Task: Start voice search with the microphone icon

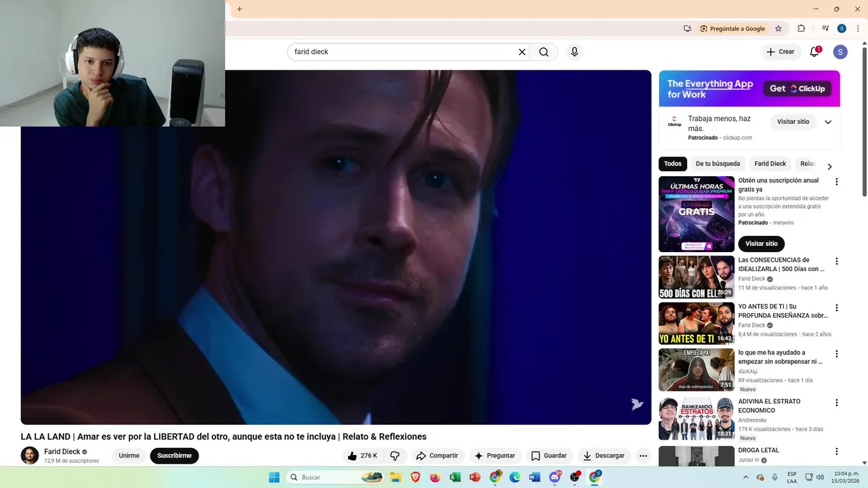Action: 574,52
